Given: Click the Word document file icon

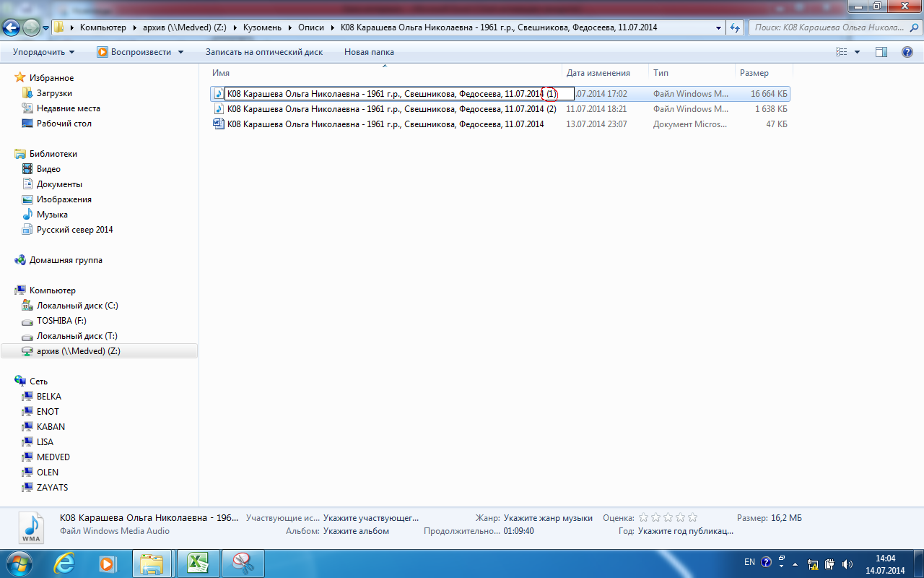Looking at the screenshot, I should [x=219, y=124].
